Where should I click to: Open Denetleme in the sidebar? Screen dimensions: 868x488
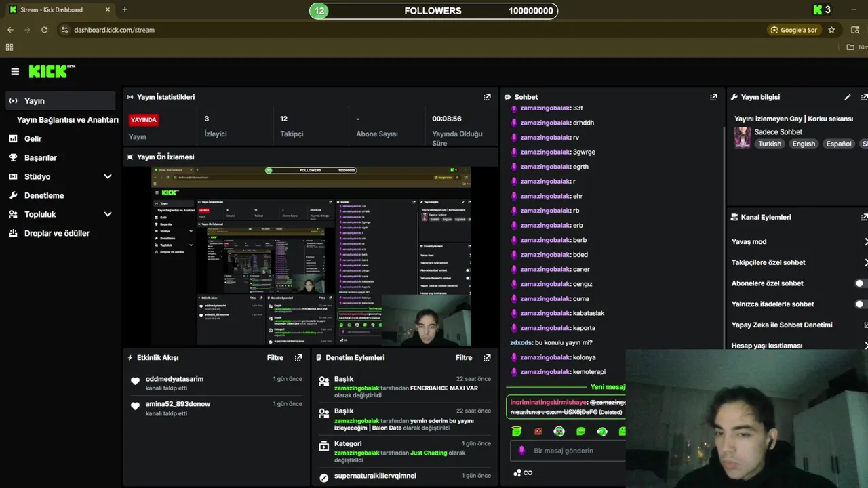pyautogui.click(x=44, y=195)
